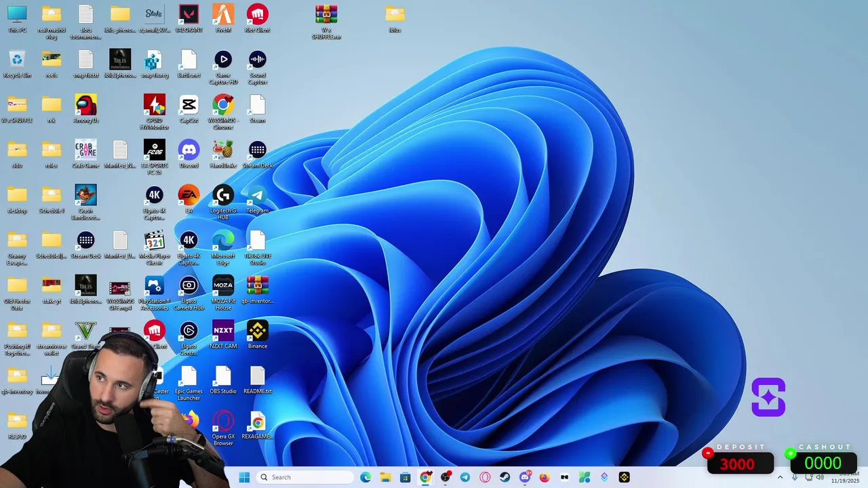
Task: Open the R.E.P.O folder
Action: tap(17, 425)
